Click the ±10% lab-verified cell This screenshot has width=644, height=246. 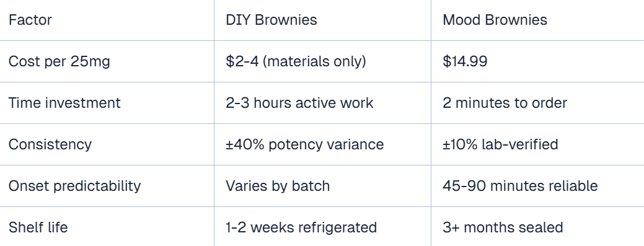coord(500,144)
